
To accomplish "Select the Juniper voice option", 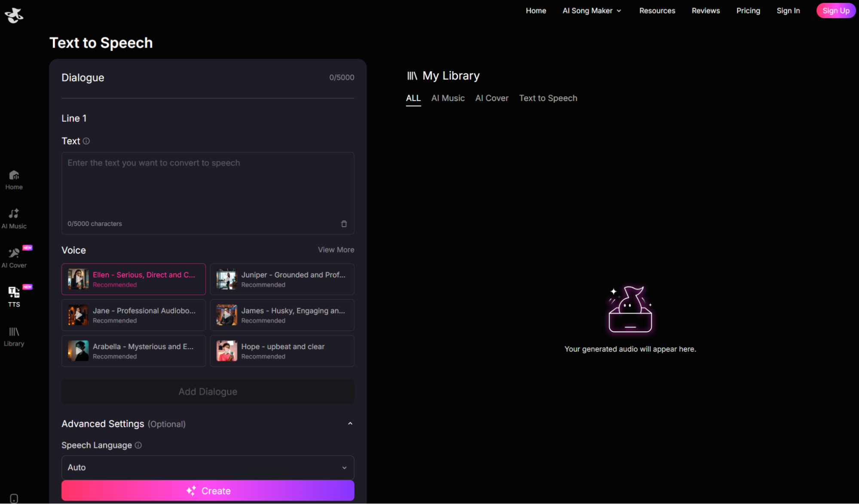I will pos(282,279).
